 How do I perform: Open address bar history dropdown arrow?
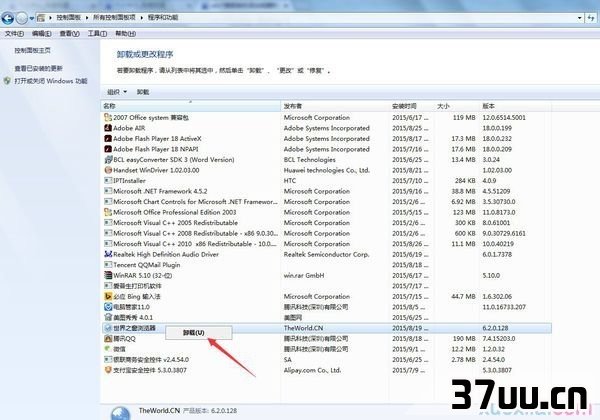coord(580,18)
